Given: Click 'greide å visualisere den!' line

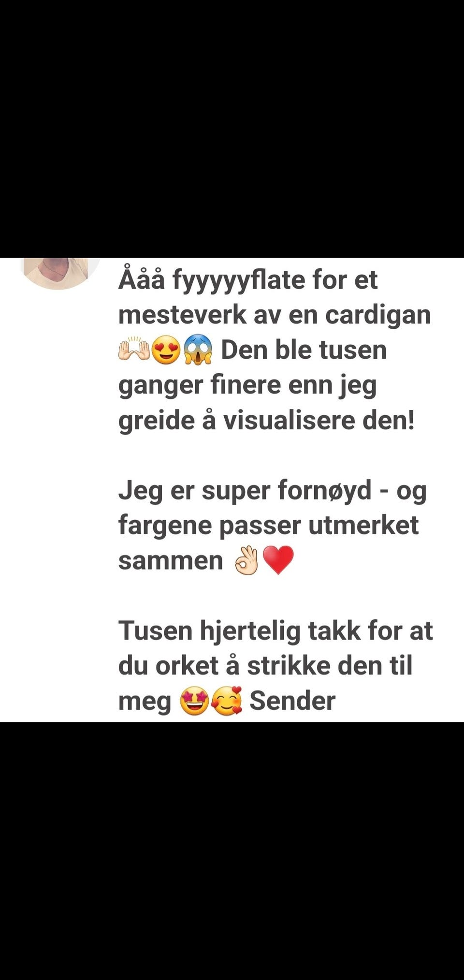Looking at the screenshot, I should coord(266,420).
